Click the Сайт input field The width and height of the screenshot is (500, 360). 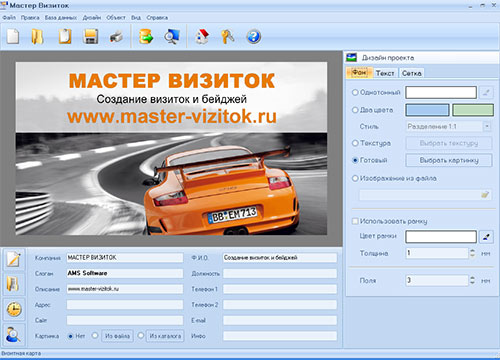[125, 320]
